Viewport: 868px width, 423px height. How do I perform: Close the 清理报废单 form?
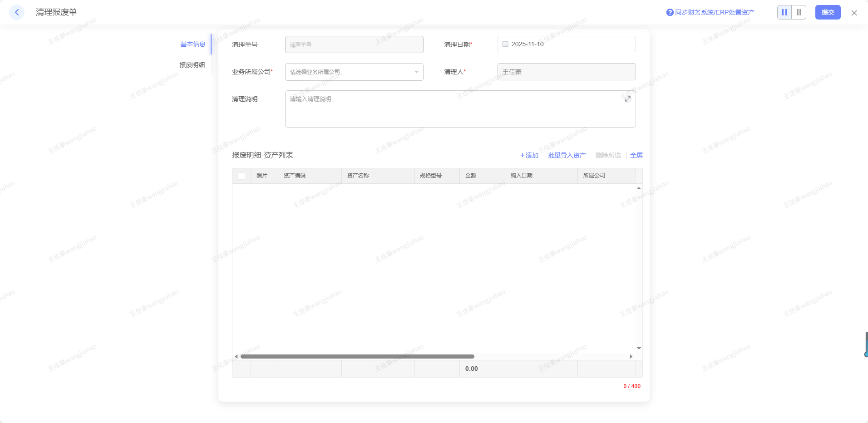pyautogui.click(x=854, y=13)
